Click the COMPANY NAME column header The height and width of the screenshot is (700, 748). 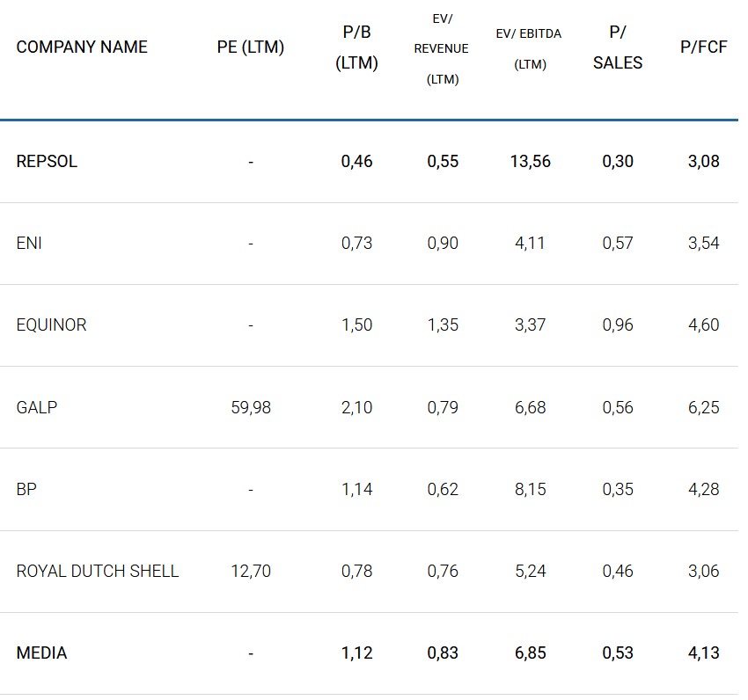point(82,47)
